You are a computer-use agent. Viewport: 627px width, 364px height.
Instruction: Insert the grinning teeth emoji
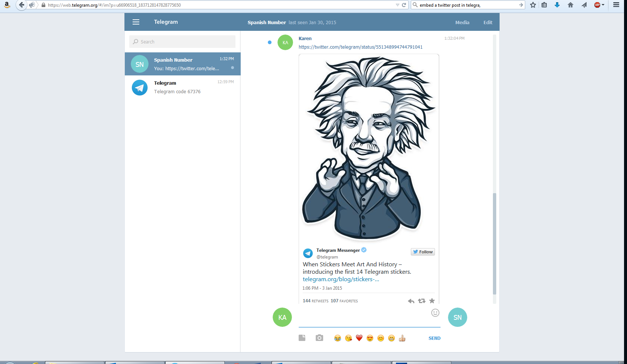[x=392, y=338]
